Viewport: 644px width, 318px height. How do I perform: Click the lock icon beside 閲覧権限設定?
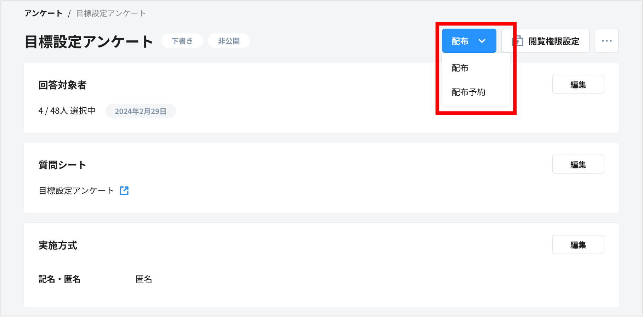518,41
